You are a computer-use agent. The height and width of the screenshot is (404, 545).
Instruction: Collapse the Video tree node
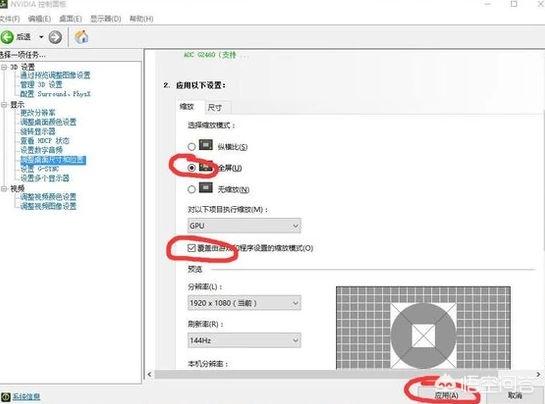pyautogui.click(x=4, y=188)
